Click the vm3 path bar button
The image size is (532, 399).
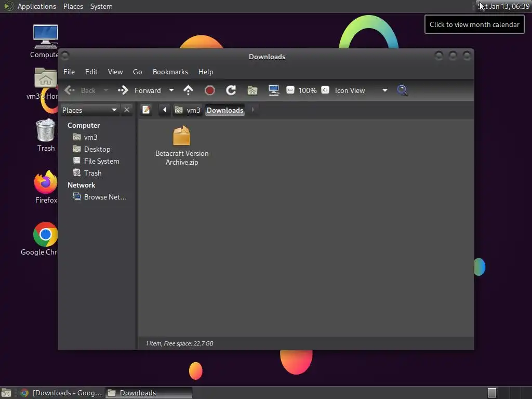(188, 110)
